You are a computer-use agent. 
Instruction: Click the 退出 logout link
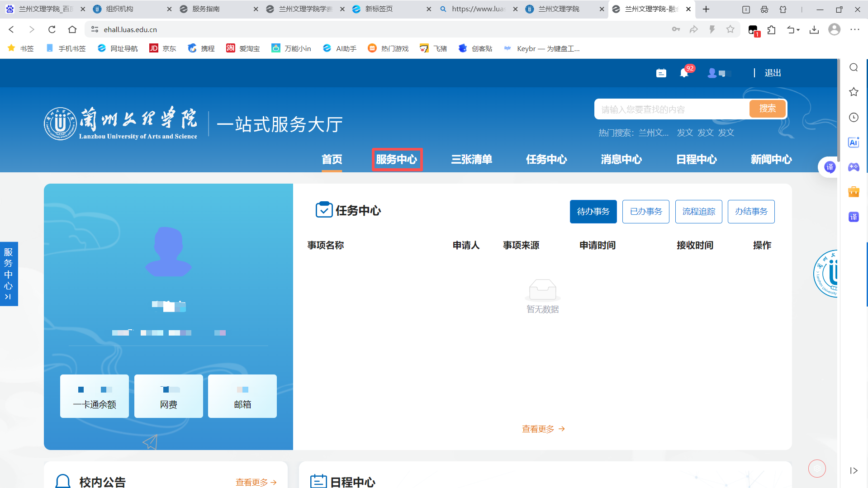pyautogui.click(x=773, y=73)
